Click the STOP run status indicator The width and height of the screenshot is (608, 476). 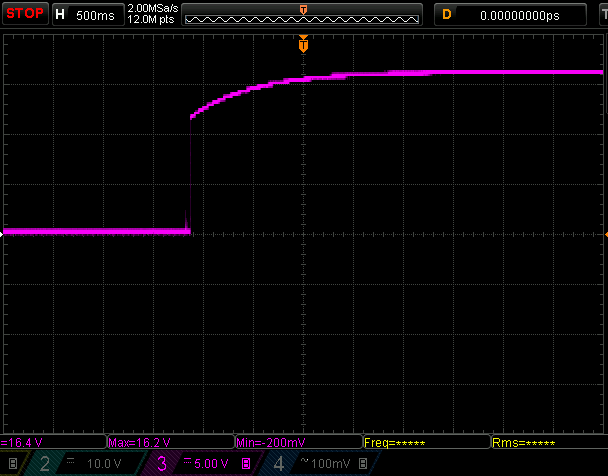point(25,14)
